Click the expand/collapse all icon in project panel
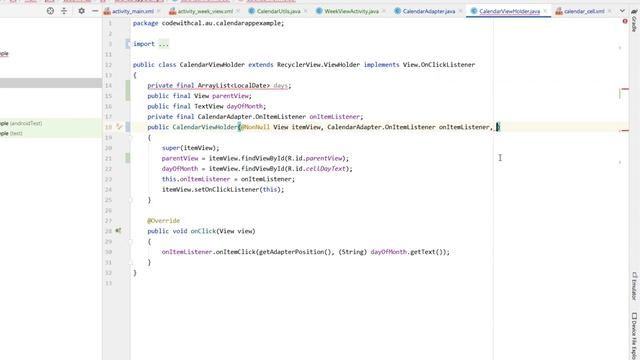Viewport: 640px width, 360px height. (64, 11)
